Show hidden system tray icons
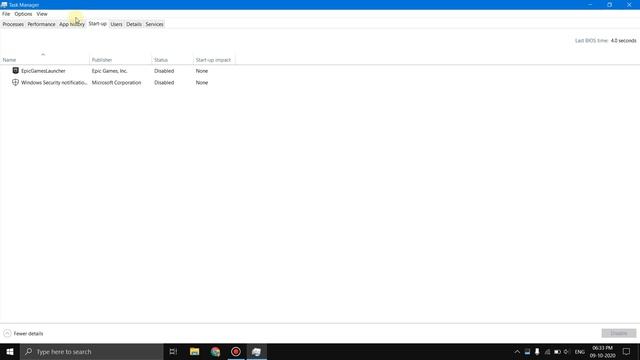 pos(517,351)
